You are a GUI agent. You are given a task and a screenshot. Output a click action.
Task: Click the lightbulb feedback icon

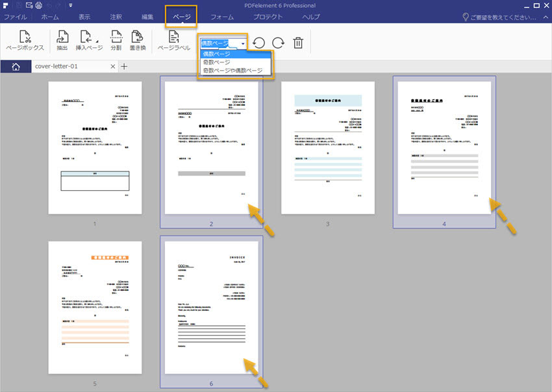(x=465, y=17)
